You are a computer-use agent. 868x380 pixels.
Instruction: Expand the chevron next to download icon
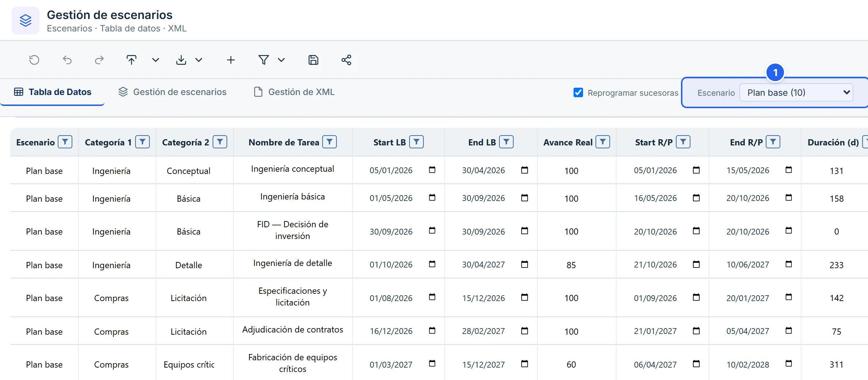199,60
